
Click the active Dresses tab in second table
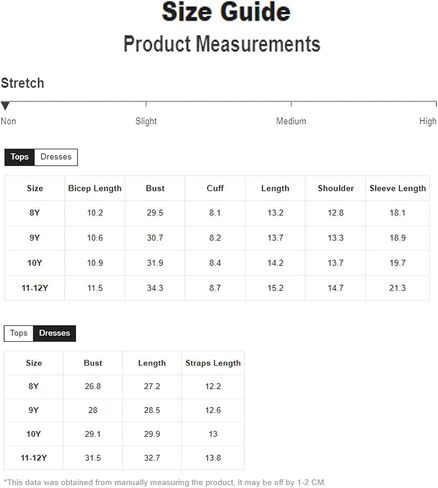pyautogui.click(x=54, y=333)
